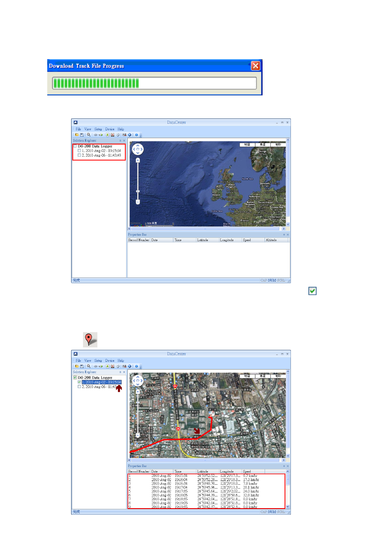Click scroll-up arrow beside lower map
Image resolution: width=392 pixels, height=555 pixels.
click(288, 372)
